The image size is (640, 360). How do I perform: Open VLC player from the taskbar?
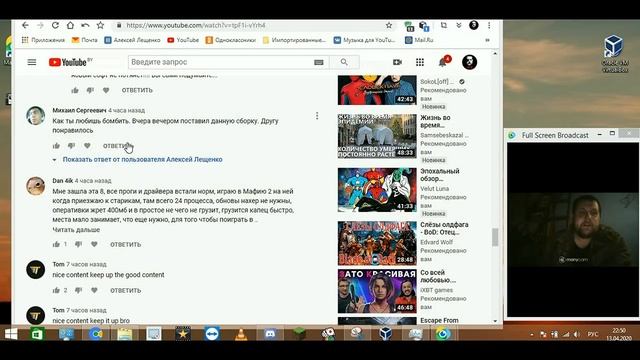[241, 334]
